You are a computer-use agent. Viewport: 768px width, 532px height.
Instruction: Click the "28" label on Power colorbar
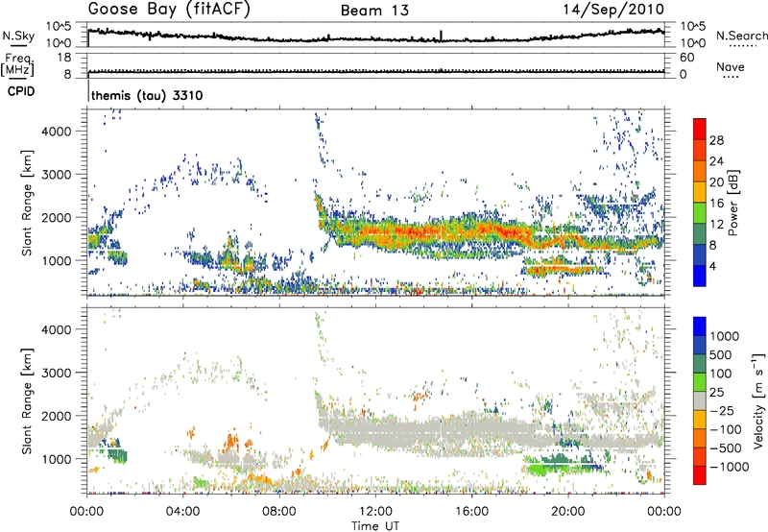click(716, 140)
